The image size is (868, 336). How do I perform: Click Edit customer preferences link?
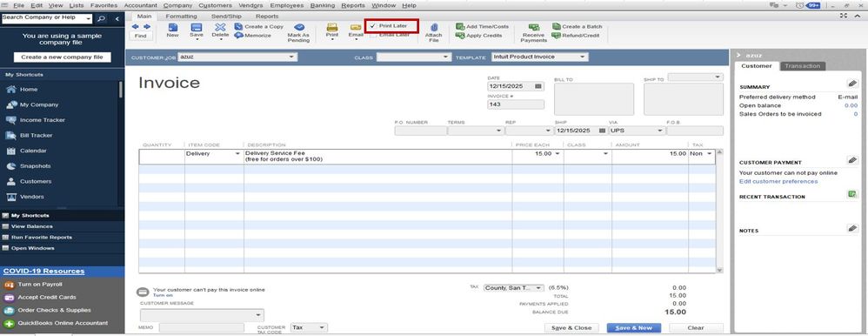778,181
